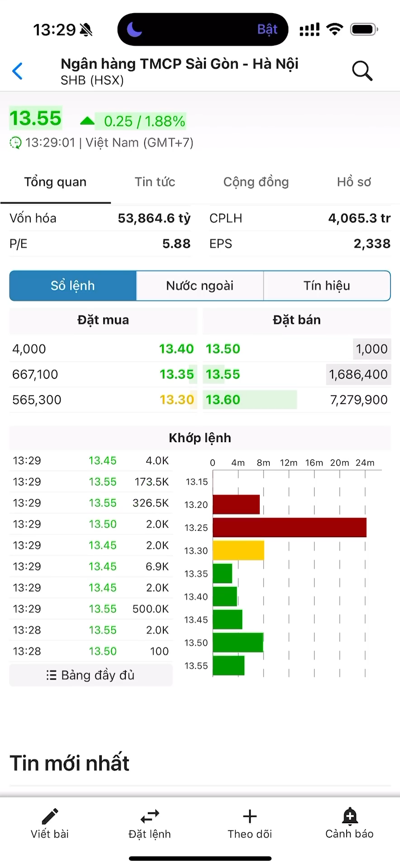Go back using the blue arrow

[18, 71]
